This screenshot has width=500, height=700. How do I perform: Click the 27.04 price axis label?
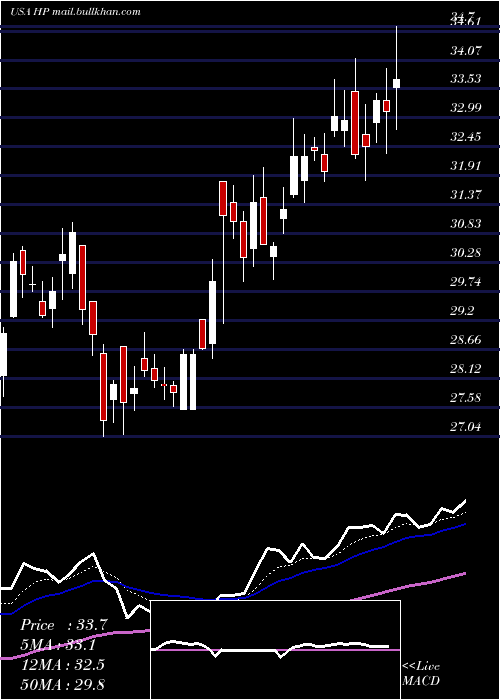pyautogui.click(x=466, y=427)
